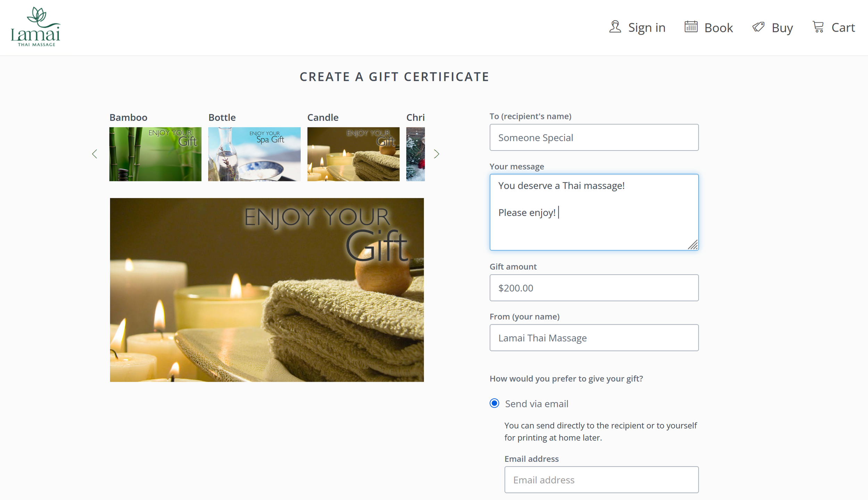Click the shopping Cart icon
The image size is (868, 500).
pos(818,27)
